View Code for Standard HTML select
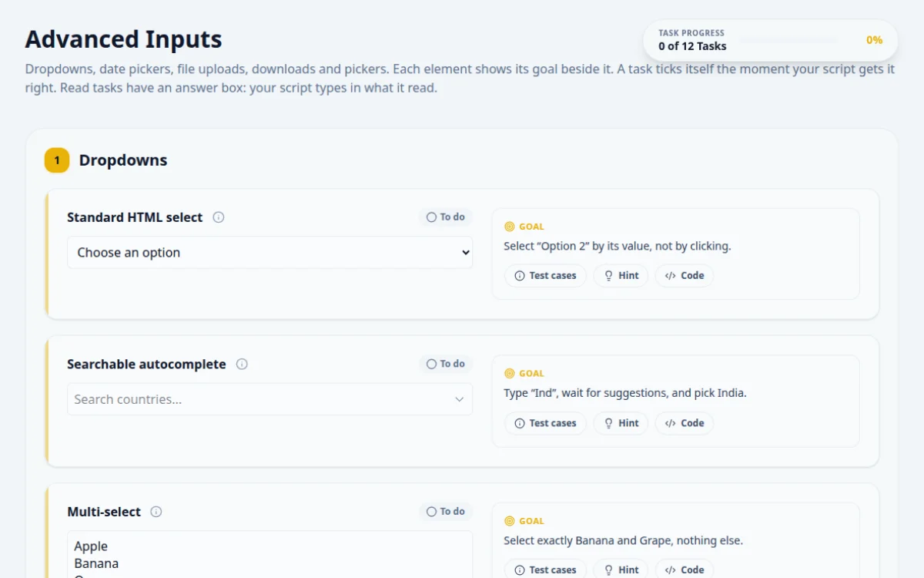This screenshot has width=924, height=578. pyautogui.click(x=685, y=276)
